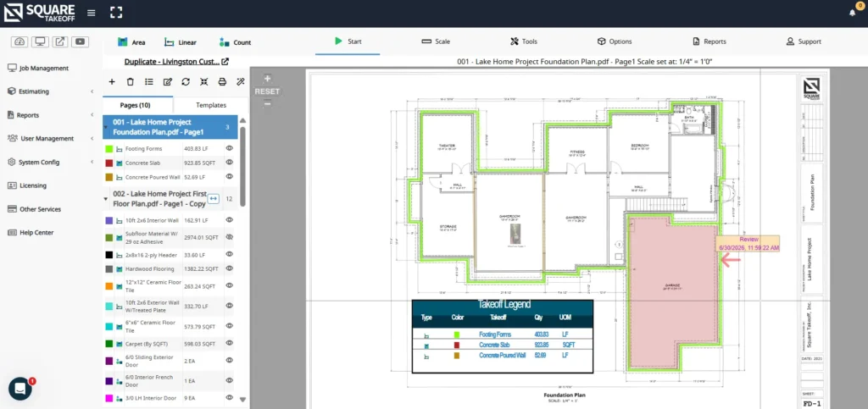Zoom in with the plus above RESET

coord(267,79)
